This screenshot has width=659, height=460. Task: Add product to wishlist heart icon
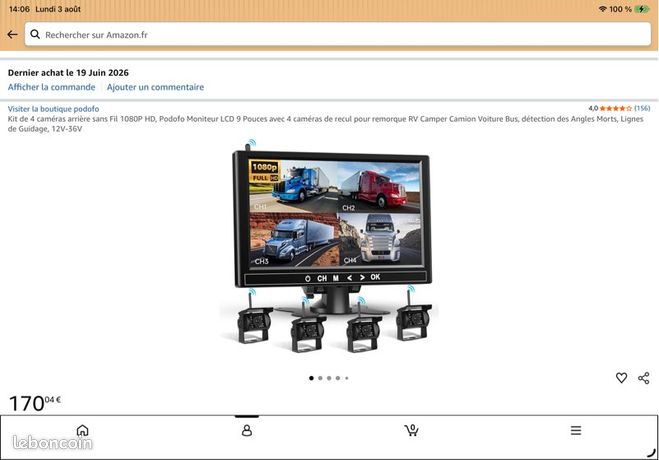point(621,378)
